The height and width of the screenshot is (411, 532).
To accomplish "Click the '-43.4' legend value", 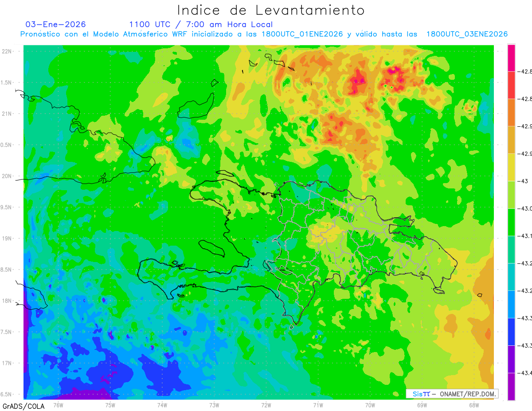I will [526, 373].
